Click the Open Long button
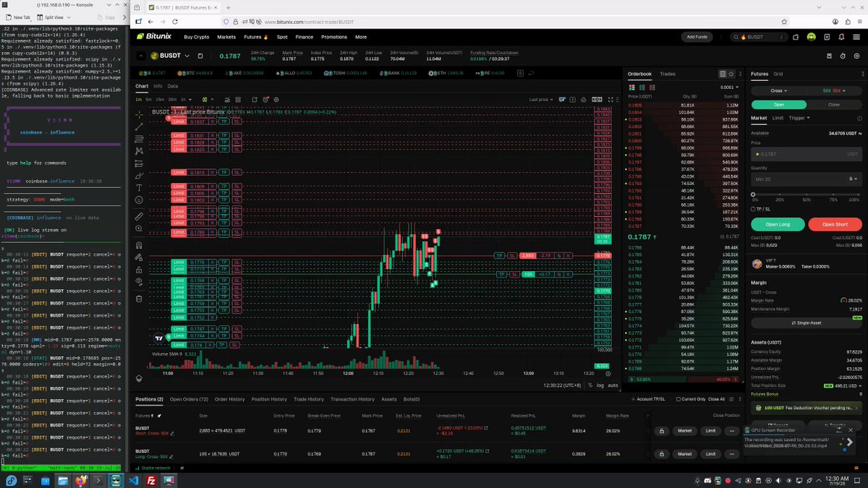 [x=778, y=224]
